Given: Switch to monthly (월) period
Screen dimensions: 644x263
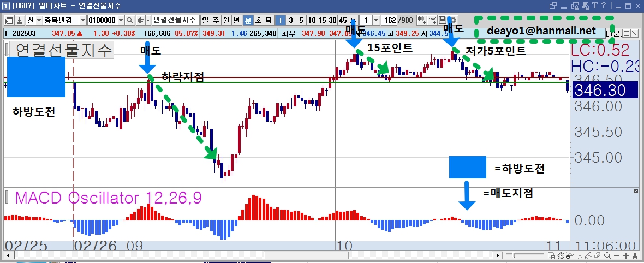Looking at the screenshot, I should [x=226, y=20].
